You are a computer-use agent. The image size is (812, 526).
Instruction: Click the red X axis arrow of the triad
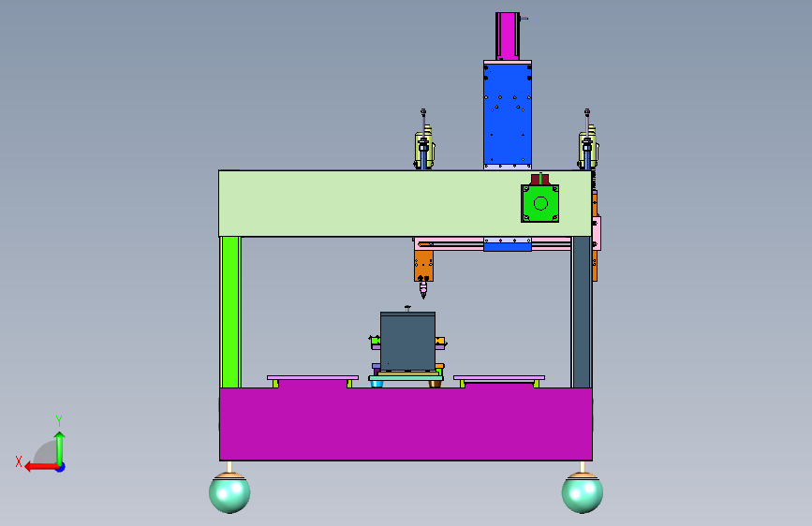[x=40, y=467]
